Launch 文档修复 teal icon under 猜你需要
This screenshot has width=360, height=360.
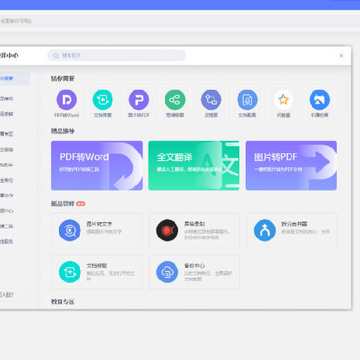coord(102,100)
